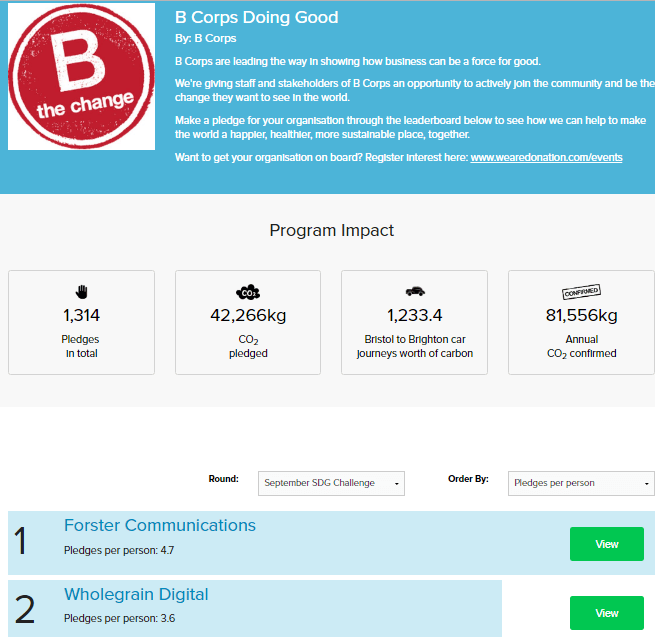655x637 pixels.
Task: View the Wholegrain Digital entry
Action: pyautogui.click(x=607, y=613)
